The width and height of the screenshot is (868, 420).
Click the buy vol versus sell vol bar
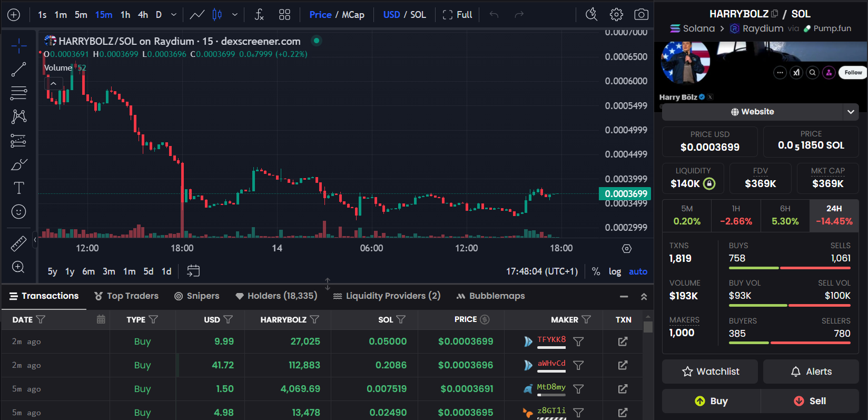(790, 305)
